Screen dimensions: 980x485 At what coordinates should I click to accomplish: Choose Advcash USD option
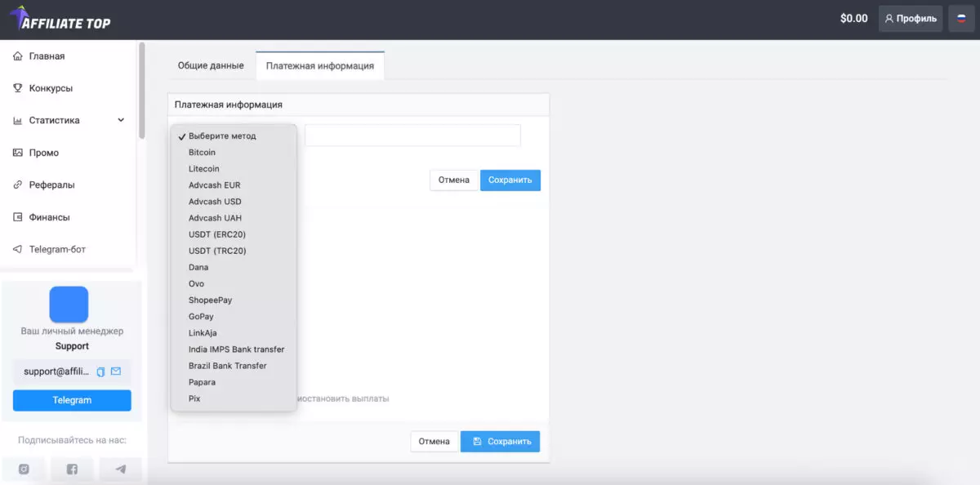coord(233,202)
